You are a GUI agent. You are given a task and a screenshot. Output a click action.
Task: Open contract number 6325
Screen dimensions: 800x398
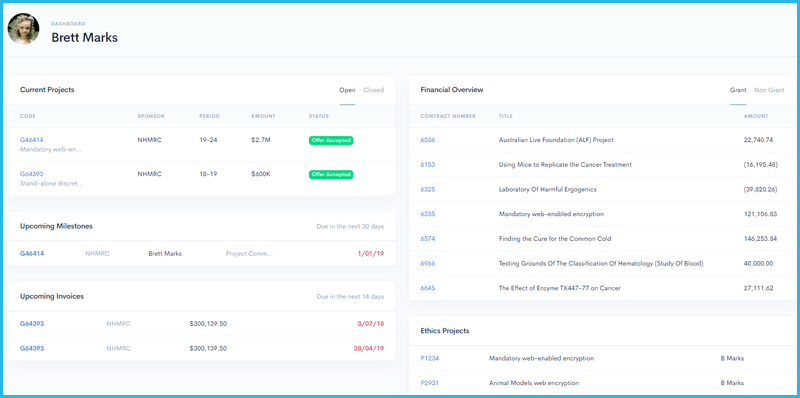coord(428,189)
